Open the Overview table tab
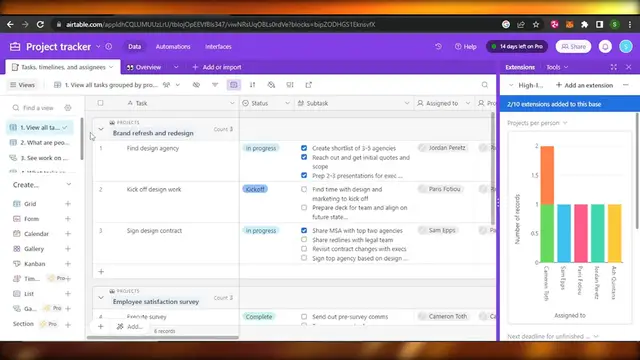The width and height of the screenshot is (640, 360). pyautogui.click(x=144, y=67)
